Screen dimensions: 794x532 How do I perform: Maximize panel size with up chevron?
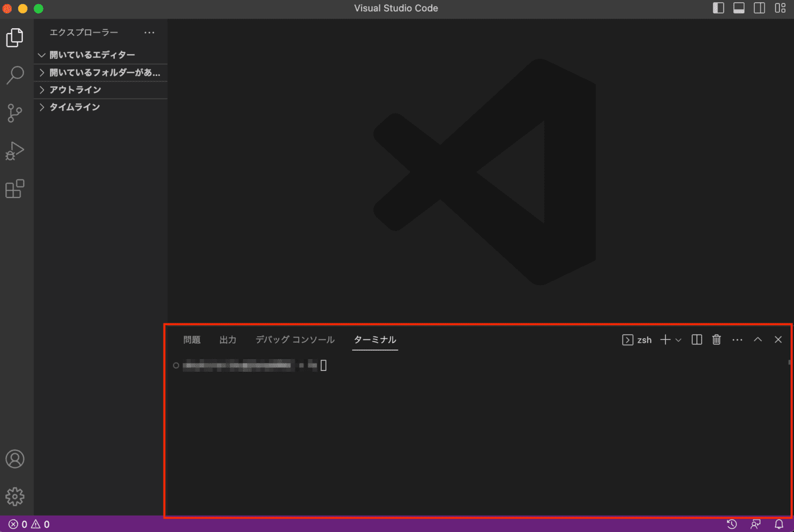point(758,340)
